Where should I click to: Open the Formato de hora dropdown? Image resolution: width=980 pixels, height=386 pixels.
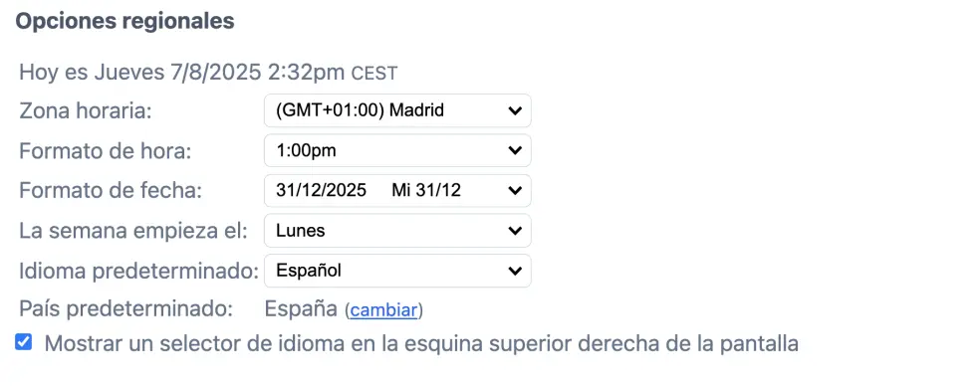point(397,150)
